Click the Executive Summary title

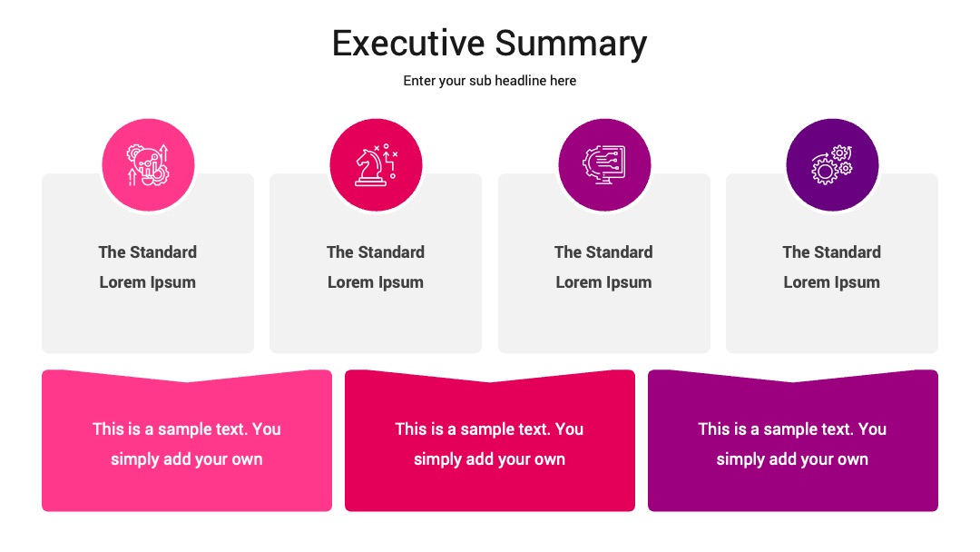[489, 44]
